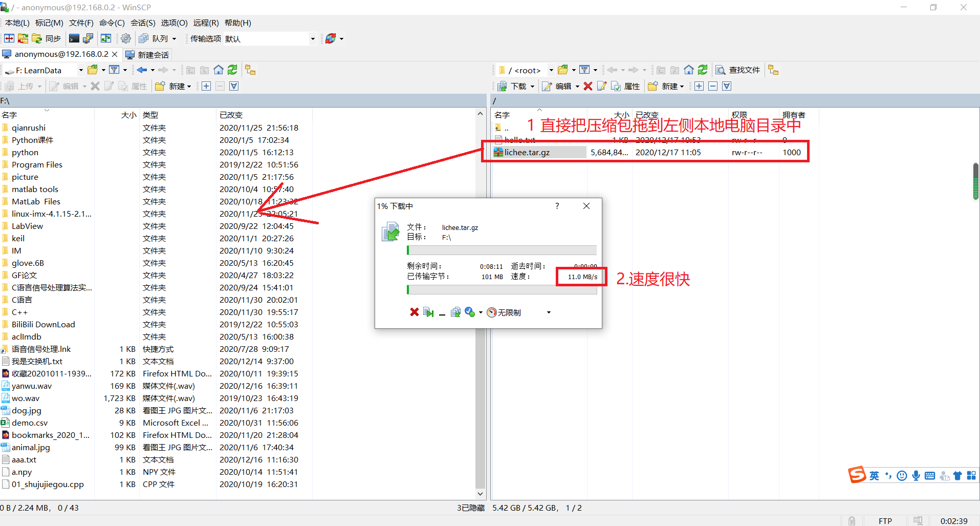Refresh the remote panel
Viewport: 980px width, 526px height.
(x=703, y=70)
